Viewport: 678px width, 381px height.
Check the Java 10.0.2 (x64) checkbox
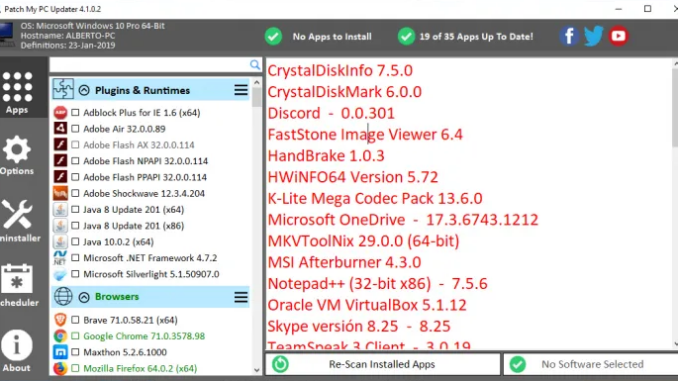click(75, 242)
